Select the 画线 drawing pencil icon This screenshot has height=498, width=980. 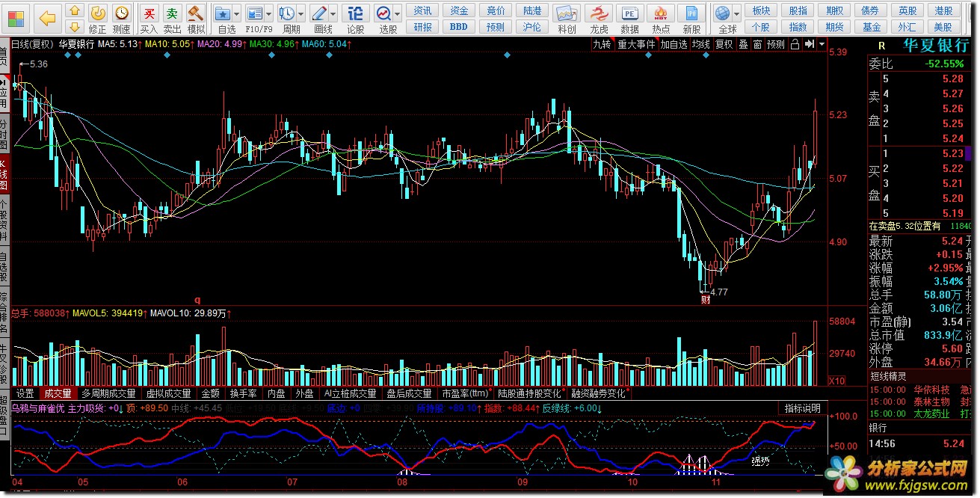point(319,13)
